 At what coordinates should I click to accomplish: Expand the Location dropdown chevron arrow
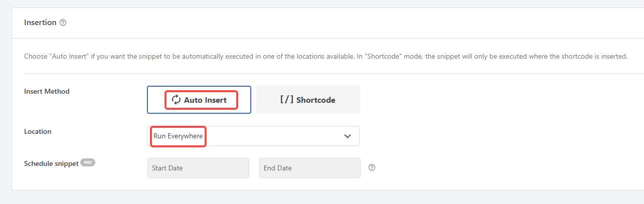(348, 136)
